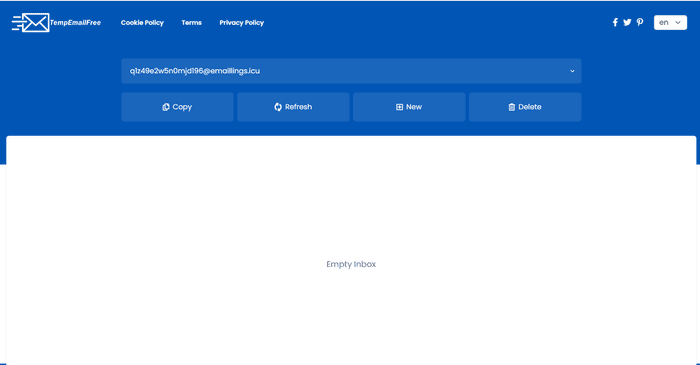Click the plus-box icon beside New
This screenshot has height=365, width=700.
pyautogui.click(x=399, y=107)
